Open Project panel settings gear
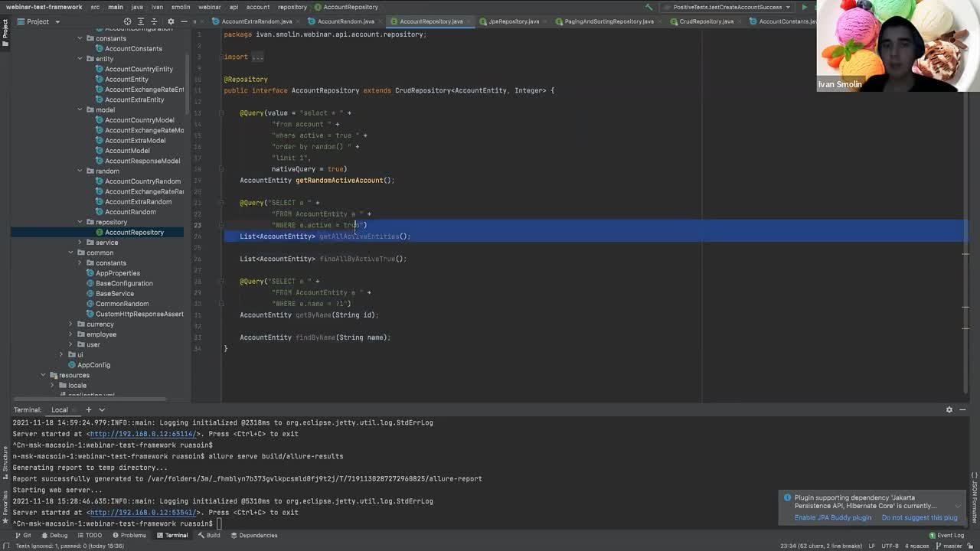This screenshot has width=980, height=551. pos(170,21)
